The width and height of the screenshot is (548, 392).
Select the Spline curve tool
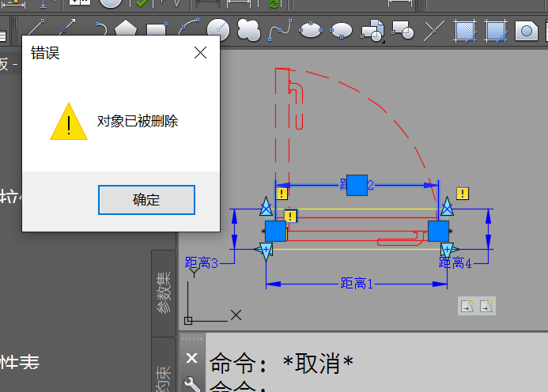pos(279,31)
